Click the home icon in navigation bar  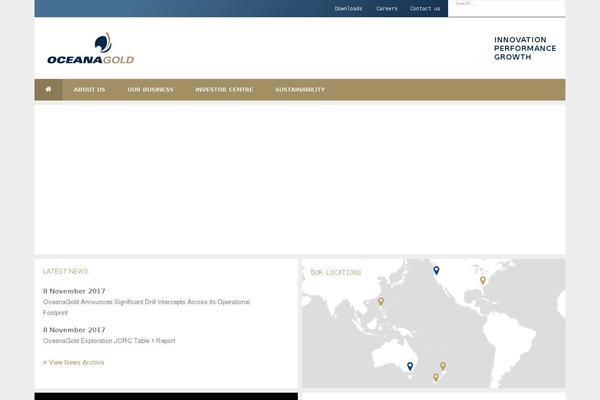(x=49, y=90)
